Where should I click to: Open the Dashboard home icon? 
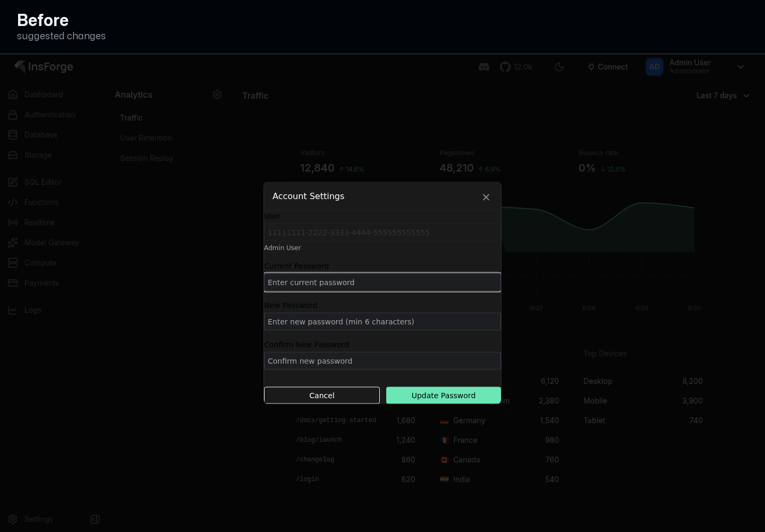click(13, 95)
